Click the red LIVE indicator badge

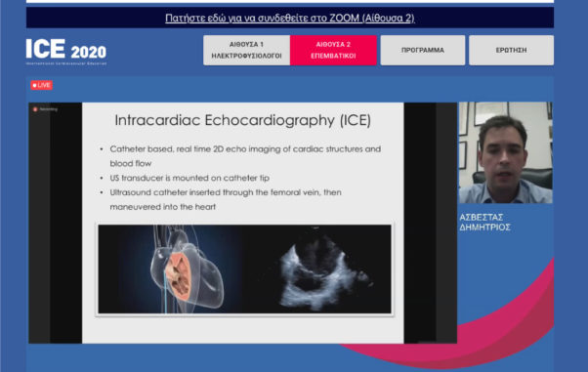[x=41, y=85]
